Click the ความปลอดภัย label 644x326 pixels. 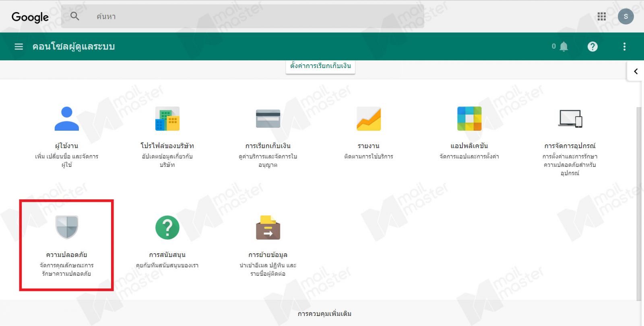pyautogui.click(x=67, y=255)
